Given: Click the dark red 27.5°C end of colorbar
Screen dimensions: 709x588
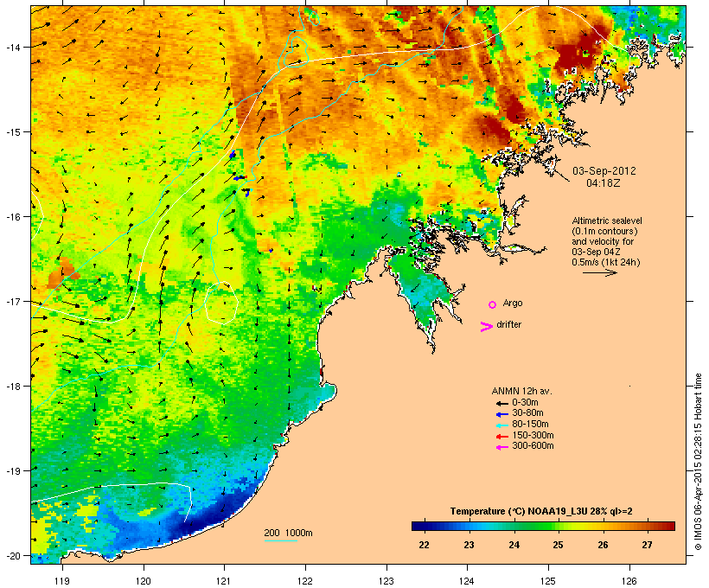Looking at the screenshot, I should click(672, 526).
